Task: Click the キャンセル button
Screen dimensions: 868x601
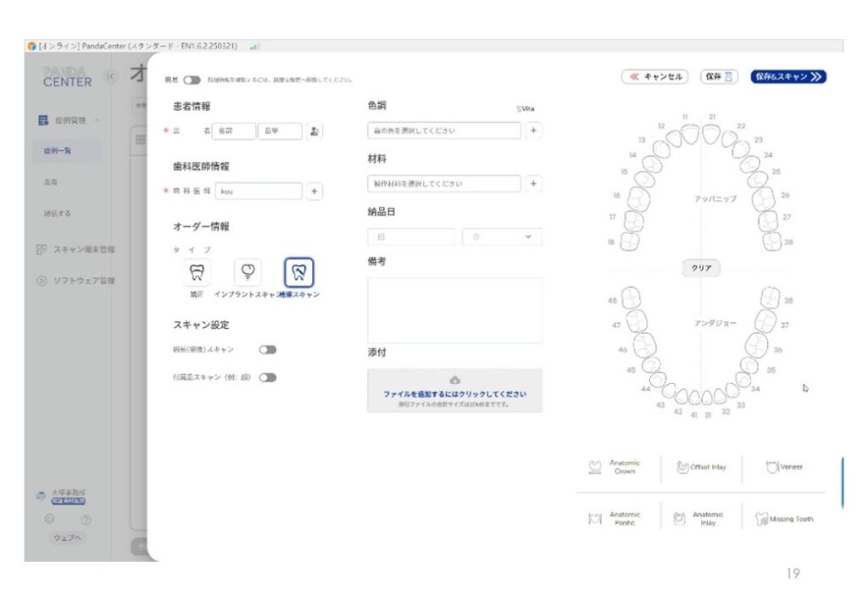Action: coord(654,76)
